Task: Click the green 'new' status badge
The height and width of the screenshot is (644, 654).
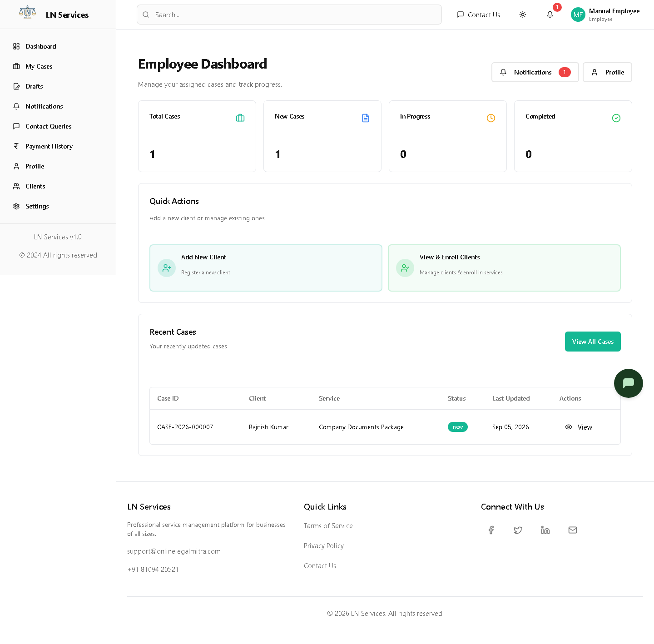Action: 458,427
